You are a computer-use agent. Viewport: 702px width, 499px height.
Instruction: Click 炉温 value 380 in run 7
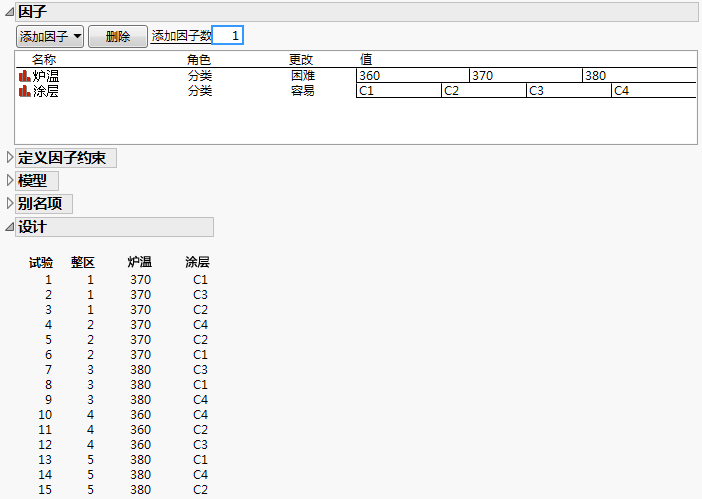point(141,370)
